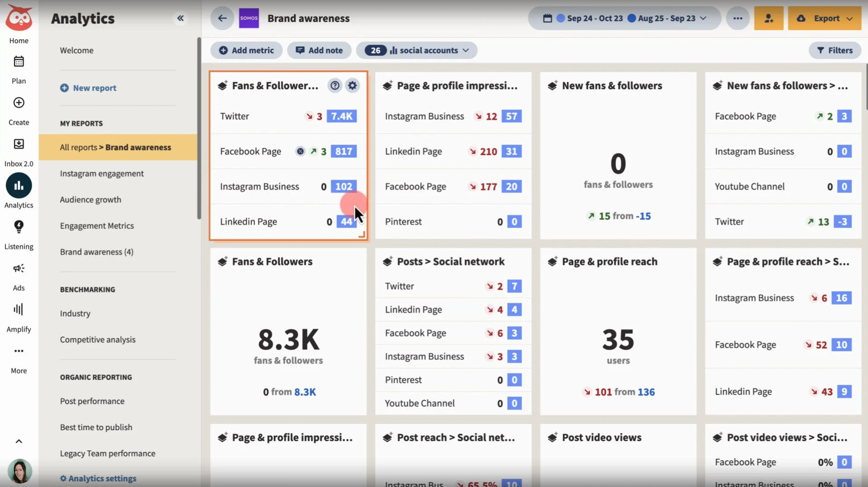Open Post performance report
This screenshot has width=868, height=487.
pos(92,401)
